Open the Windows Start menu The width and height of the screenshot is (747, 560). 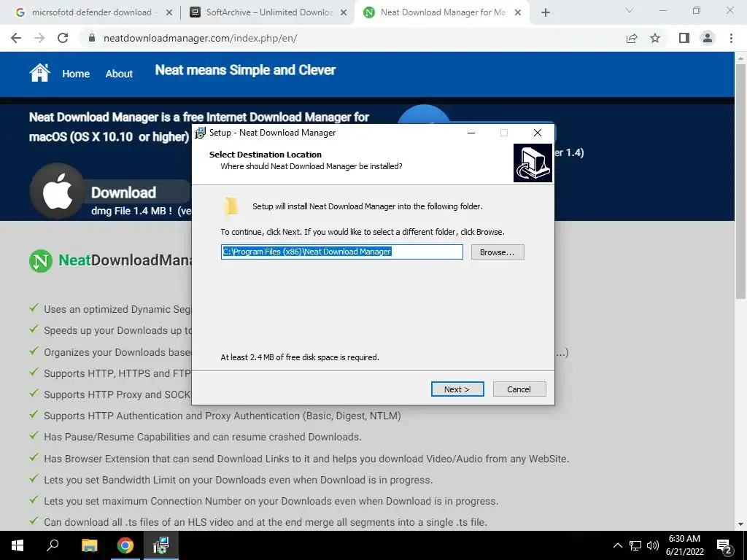(18, 545)
